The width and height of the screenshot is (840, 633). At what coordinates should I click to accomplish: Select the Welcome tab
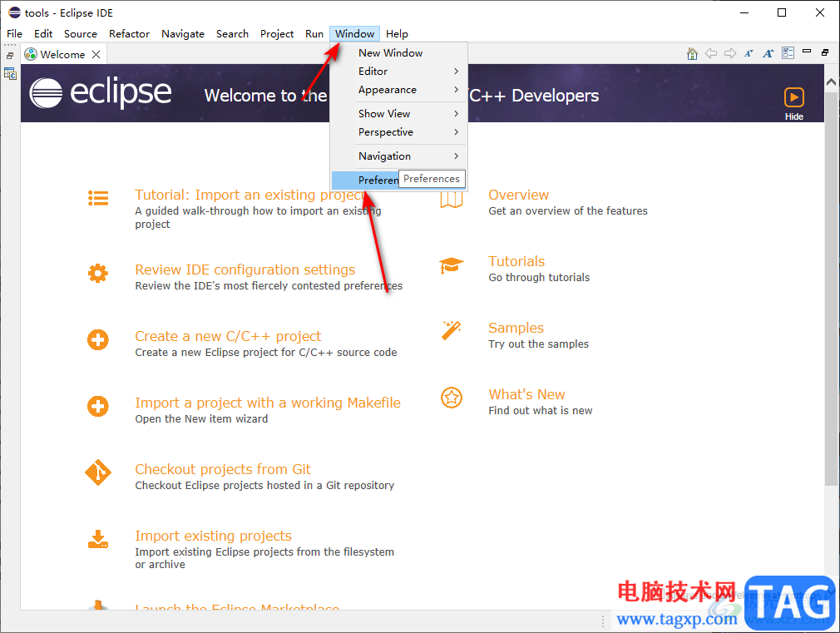click(62, 55)
